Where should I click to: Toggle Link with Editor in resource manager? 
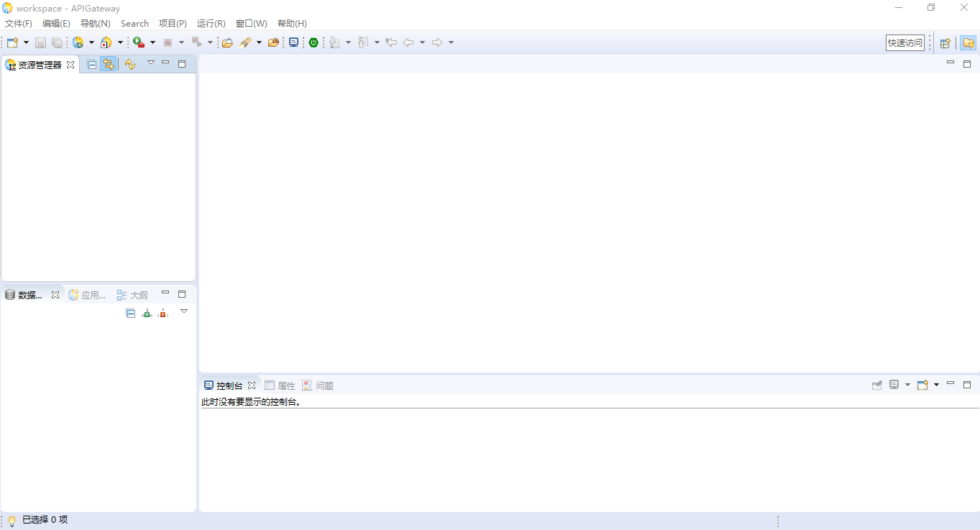(x=108, y=64)
